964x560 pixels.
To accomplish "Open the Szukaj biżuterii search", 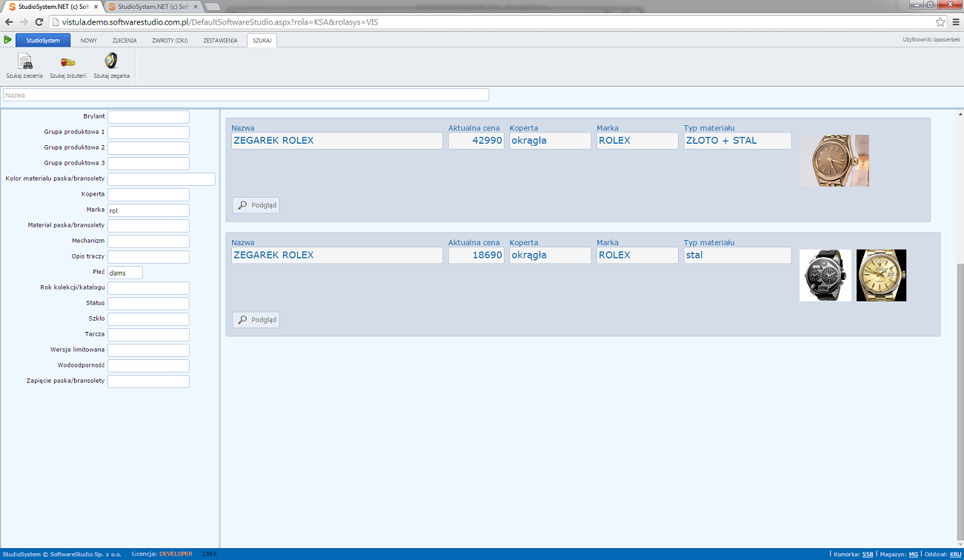I will (x=68, y=66).
